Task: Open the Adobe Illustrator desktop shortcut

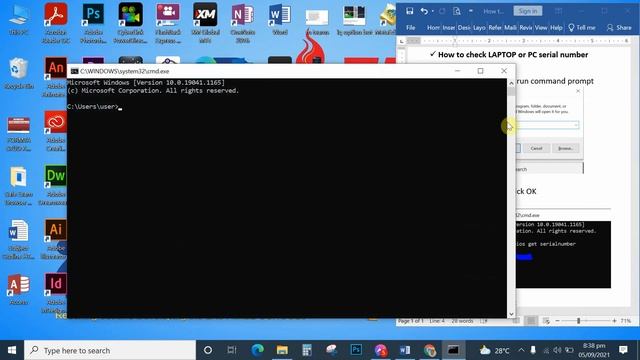Action: 55,239
